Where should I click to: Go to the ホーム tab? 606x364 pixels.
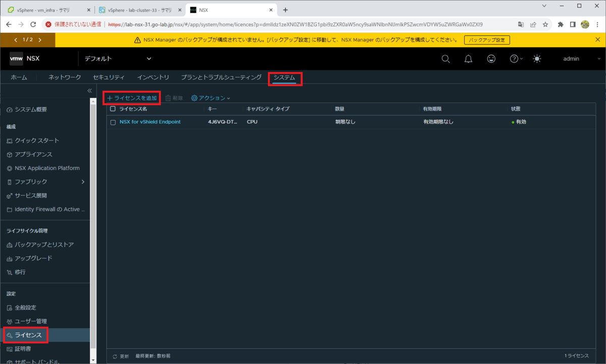[x=19, y=77]
